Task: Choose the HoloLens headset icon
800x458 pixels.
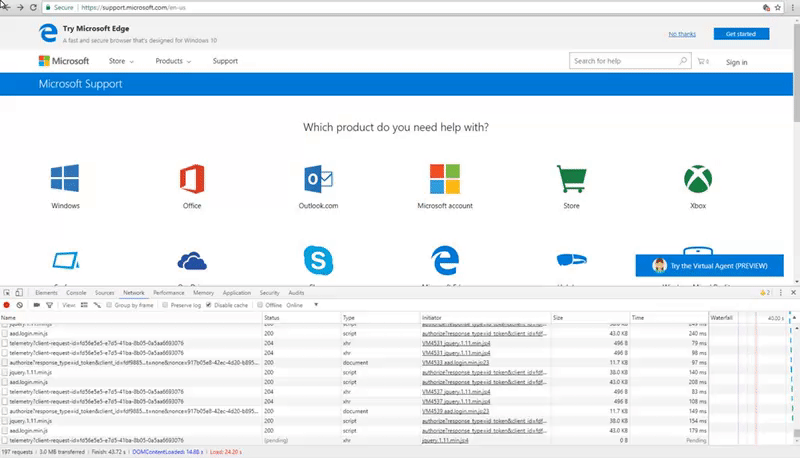Action: tap(571, 260)
